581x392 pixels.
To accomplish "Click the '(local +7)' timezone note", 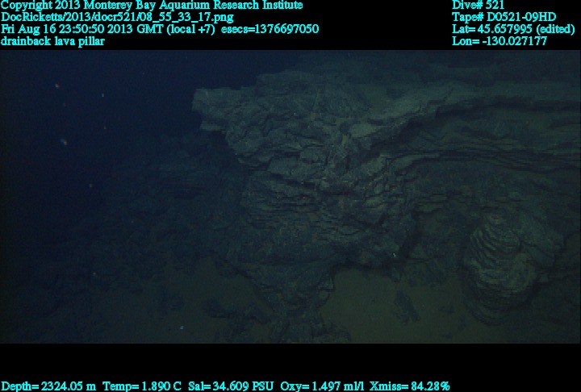I will coord(190,29).
